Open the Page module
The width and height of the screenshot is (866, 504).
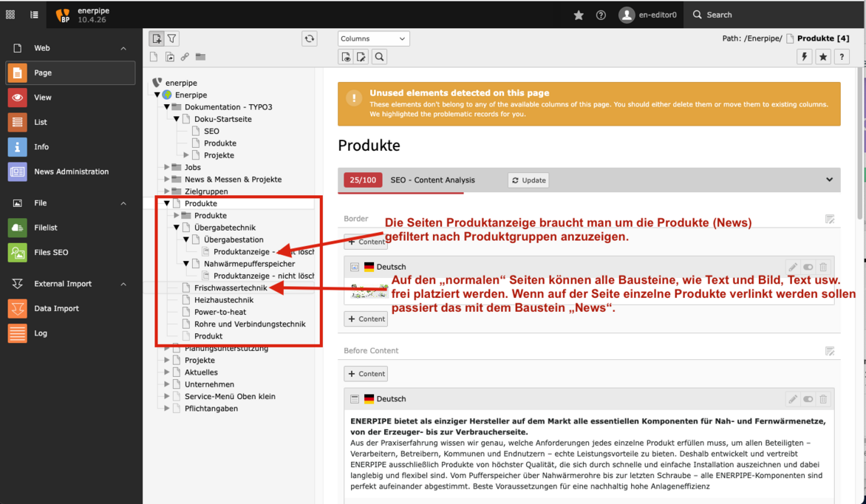[70, 73]
